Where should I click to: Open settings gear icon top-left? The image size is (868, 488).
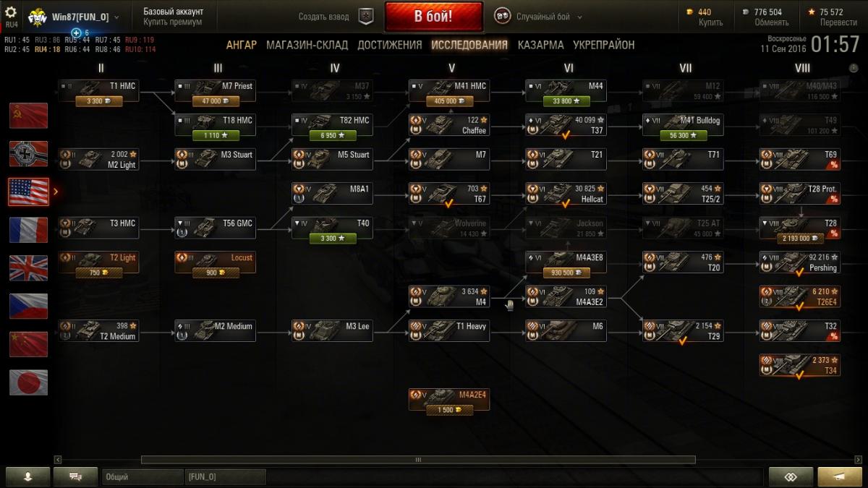11,12
